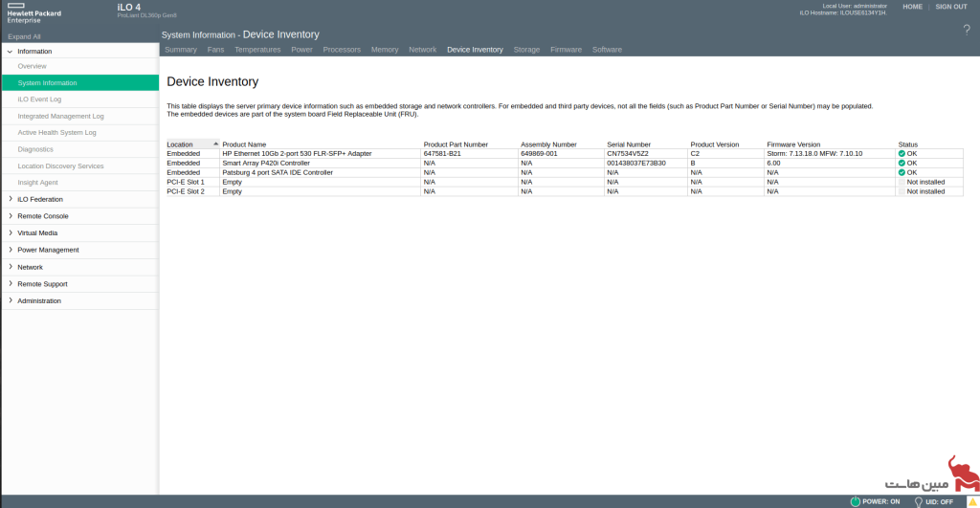Click the UID light bulb icon
Image resolution: width=980 pixels, height=508 pixels.
tap(919, 501)
